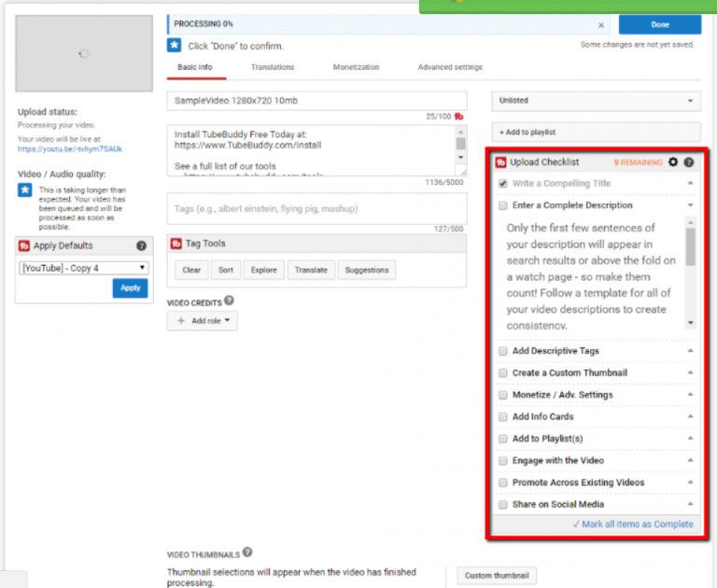The image size is (717, 588).
Task: Check 'Engage with the Video' checkbox
Action: coord(503,460)
